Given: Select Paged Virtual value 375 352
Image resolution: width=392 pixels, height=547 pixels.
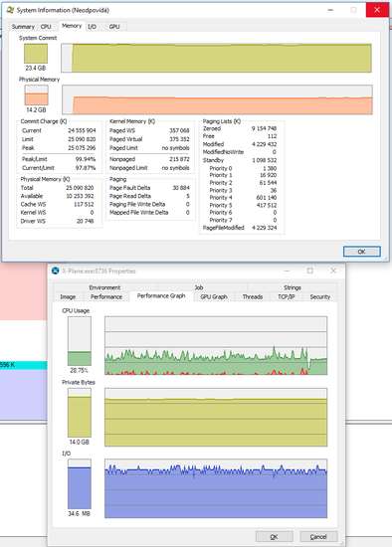Looking at the screenshot, I should point(179,139).
